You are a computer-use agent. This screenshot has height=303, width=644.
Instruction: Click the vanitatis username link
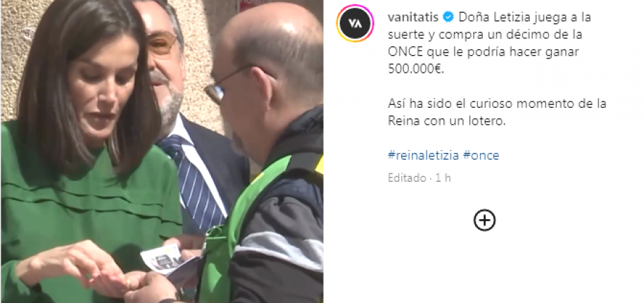(x=413, y=18)
